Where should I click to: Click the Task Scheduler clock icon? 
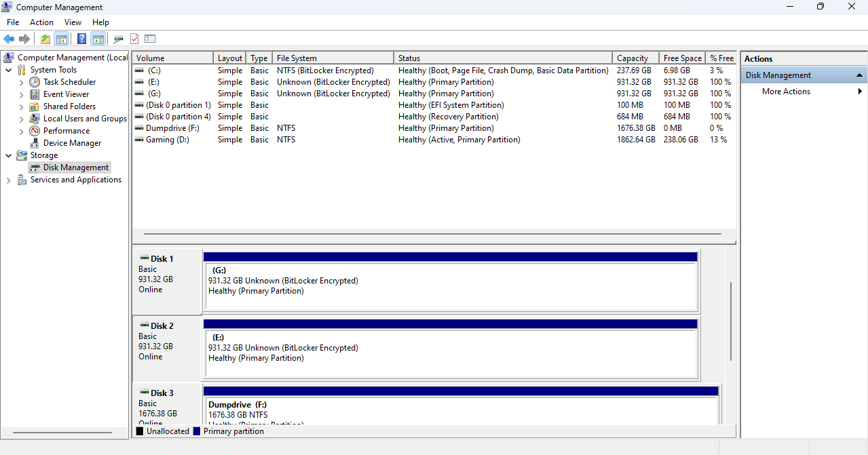pos(35,82)
